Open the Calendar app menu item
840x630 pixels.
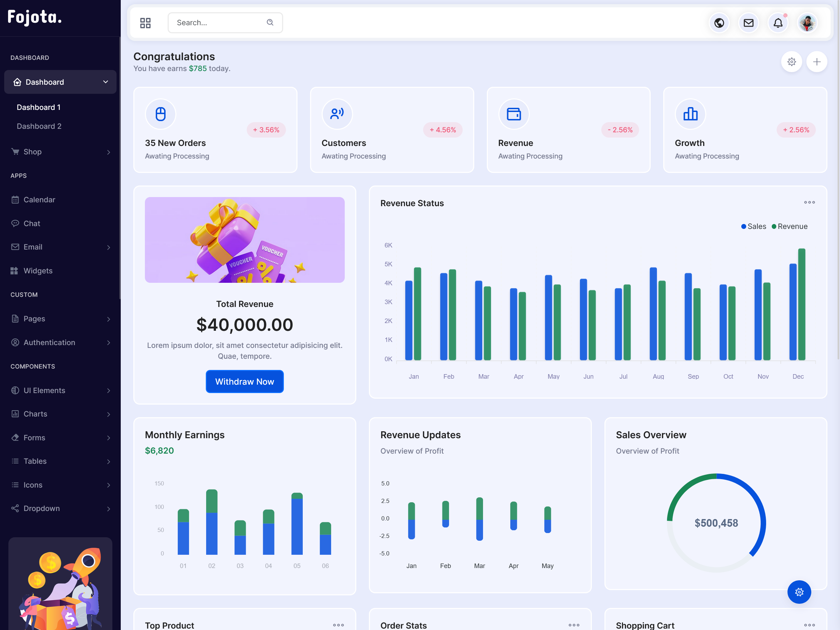click(x=39, y=200)
